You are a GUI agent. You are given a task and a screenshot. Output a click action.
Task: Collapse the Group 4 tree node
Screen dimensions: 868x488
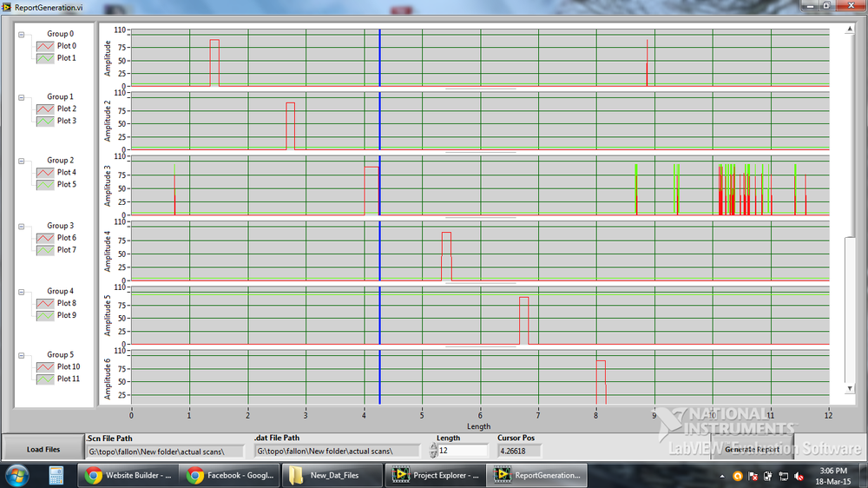22,292
